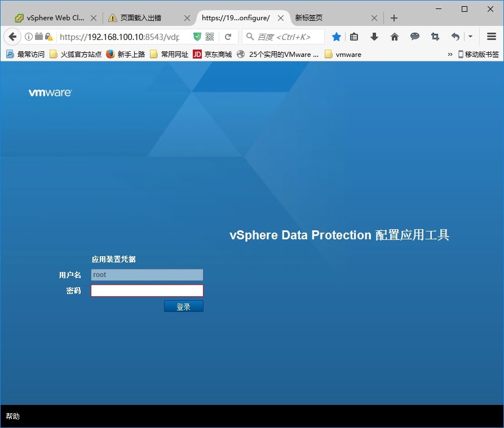Open site information icon in address bar
504x428 pixels.
(x=29, y=37)
